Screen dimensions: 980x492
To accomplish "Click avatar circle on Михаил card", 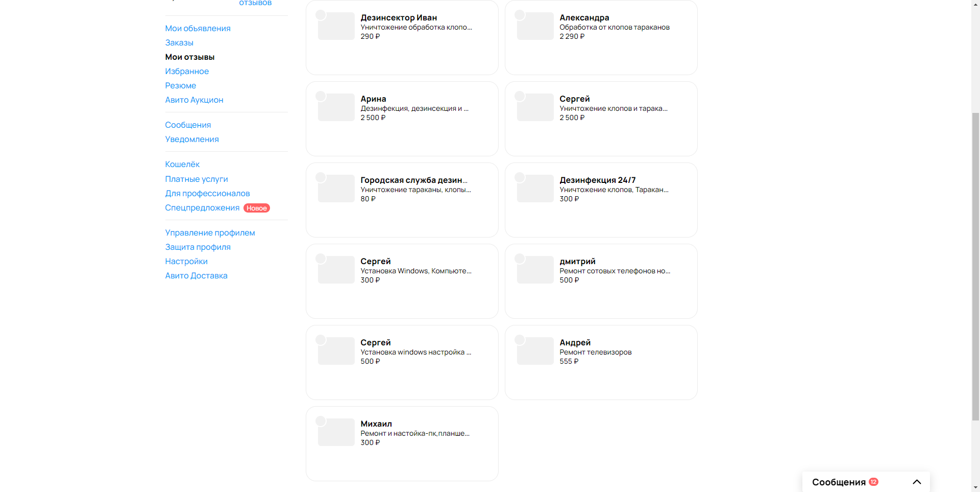I will 321,421.
